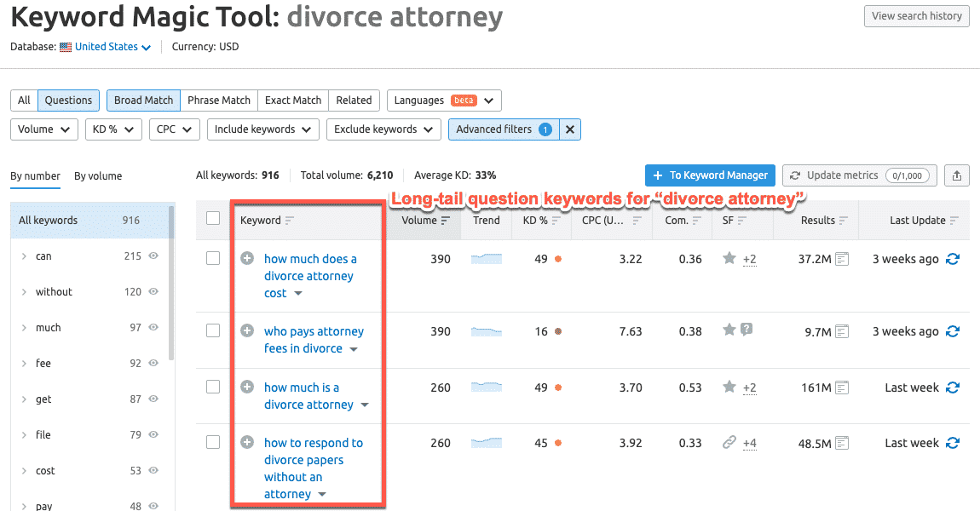Remove the Advanced filters with X icon
980x511 pixels.
(570, 129)
